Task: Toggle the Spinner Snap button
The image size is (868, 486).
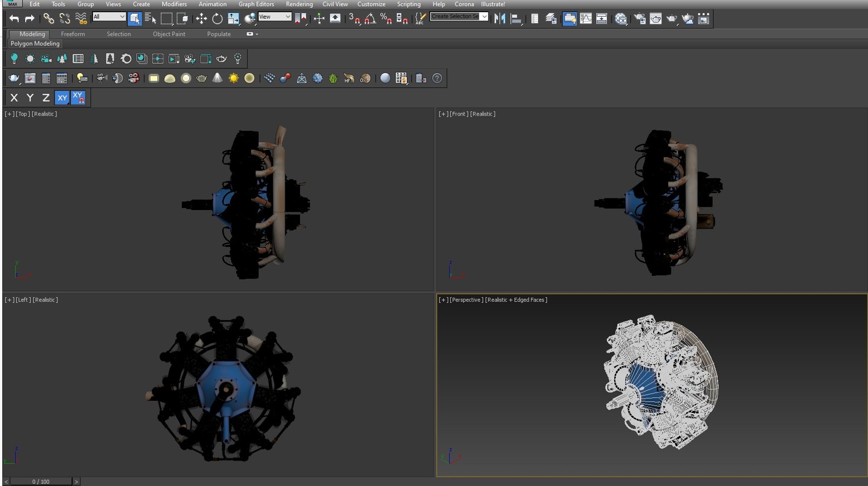Action: pyautogui.click(x=402, y=19)
